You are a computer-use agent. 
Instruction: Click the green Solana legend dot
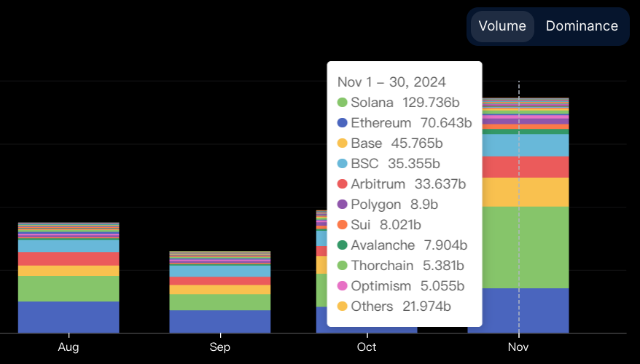[x=342, y=103]
